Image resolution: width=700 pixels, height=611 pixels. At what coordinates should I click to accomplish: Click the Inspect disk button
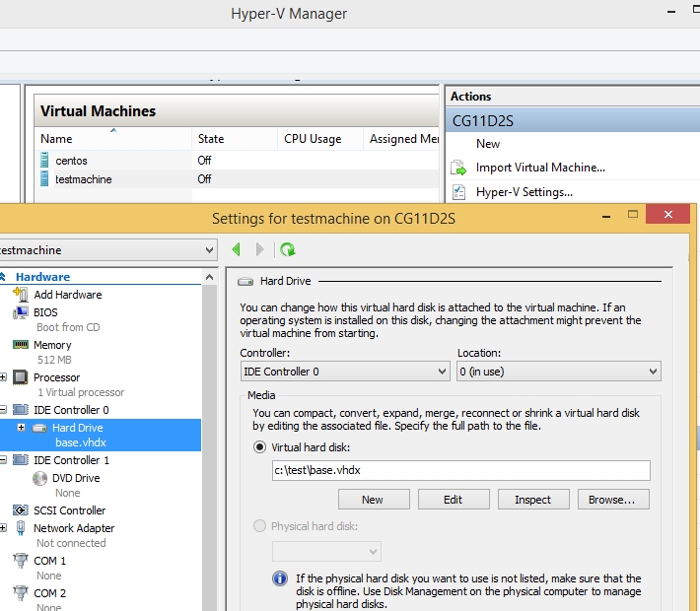pos(533,500)
